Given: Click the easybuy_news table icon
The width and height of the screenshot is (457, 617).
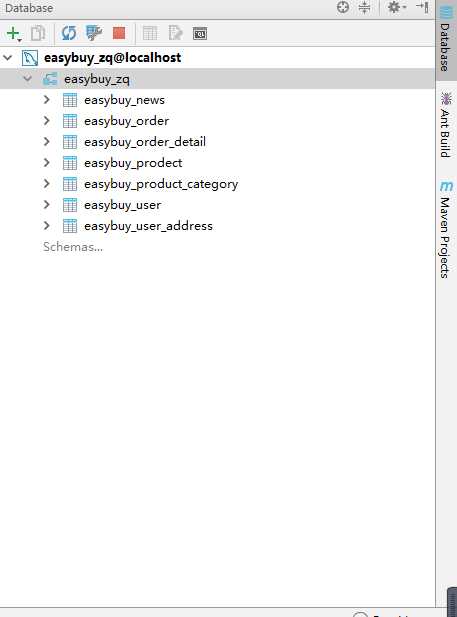Looking at the screenshot, I should click(x=70, y=100).
